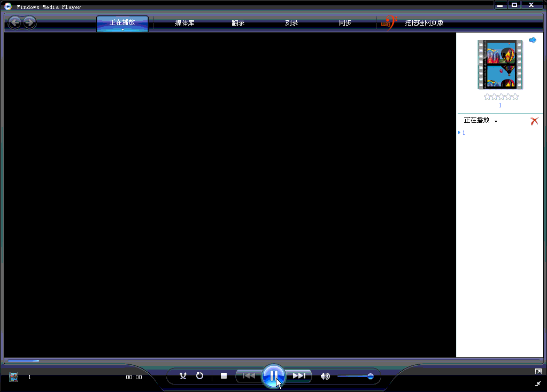Click the title link 1 under the stars

500,105
